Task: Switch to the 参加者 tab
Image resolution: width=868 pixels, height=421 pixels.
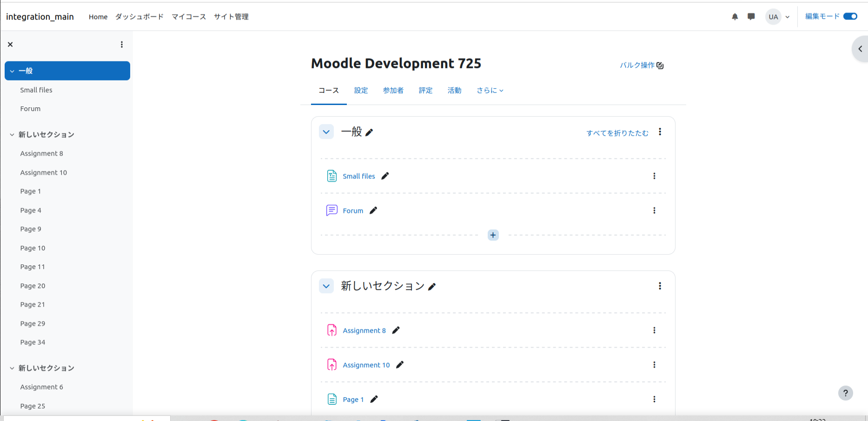Action: 393,91
